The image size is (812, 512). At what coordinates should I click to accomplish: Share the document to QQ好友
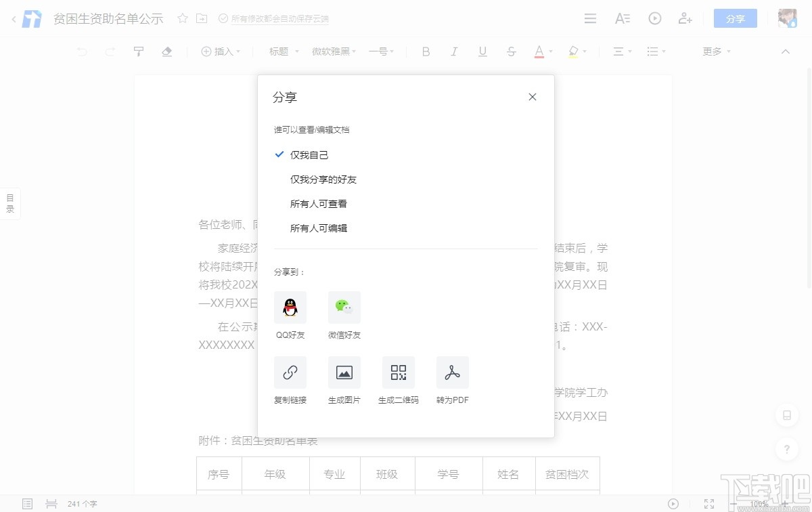pyautogui.click(x=290, y=307)
